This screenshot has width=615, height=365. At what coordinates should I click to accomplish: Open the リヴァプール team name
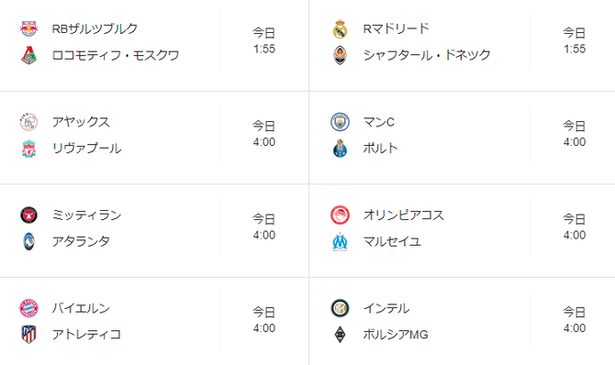tap(87, 149)
